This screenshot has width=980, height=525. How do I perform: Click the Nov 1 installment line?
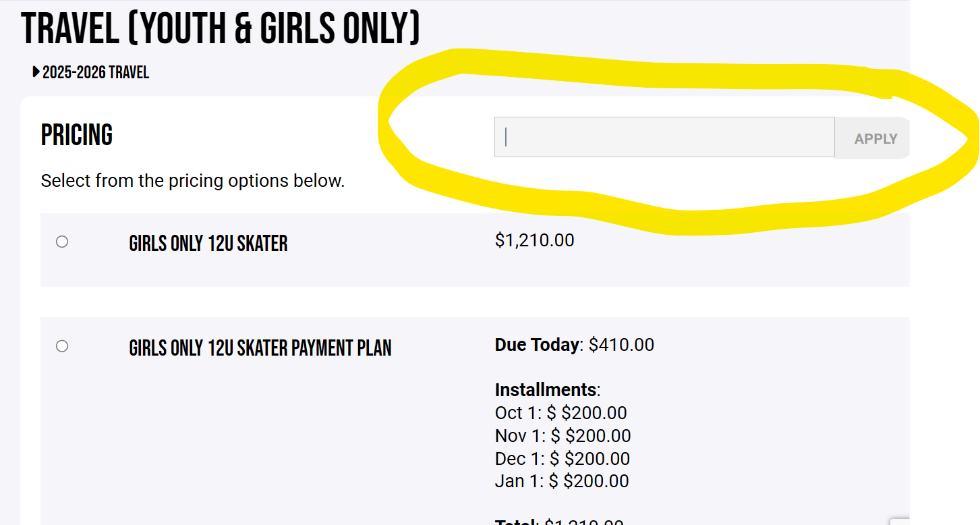(563, 436)
